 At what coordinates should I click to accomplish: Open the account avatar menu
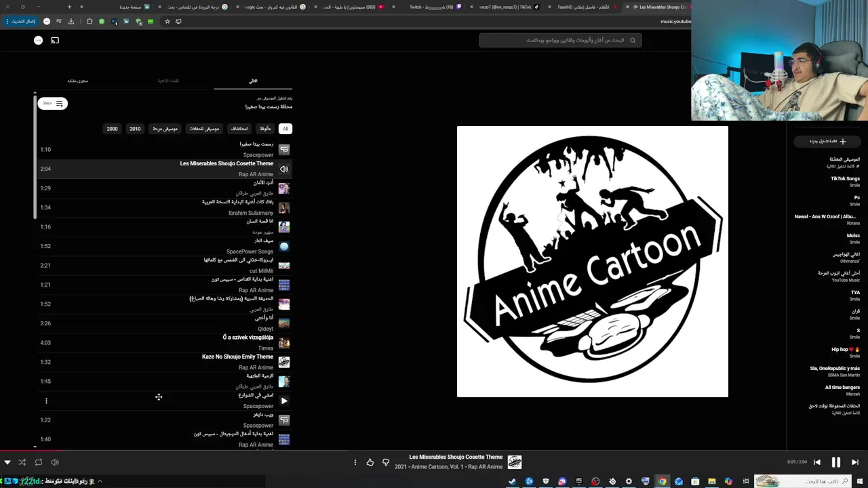click(x=38, y=40)
